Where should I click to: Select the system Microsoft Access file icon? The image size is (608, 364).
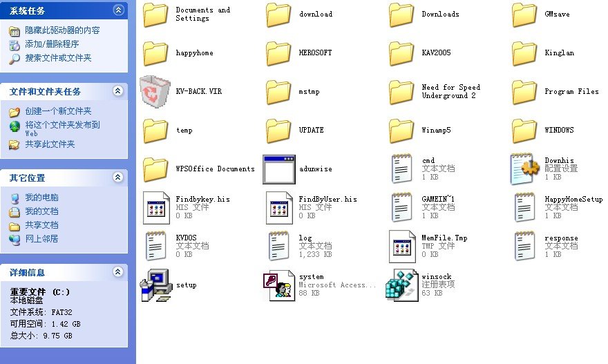point(279,285)
